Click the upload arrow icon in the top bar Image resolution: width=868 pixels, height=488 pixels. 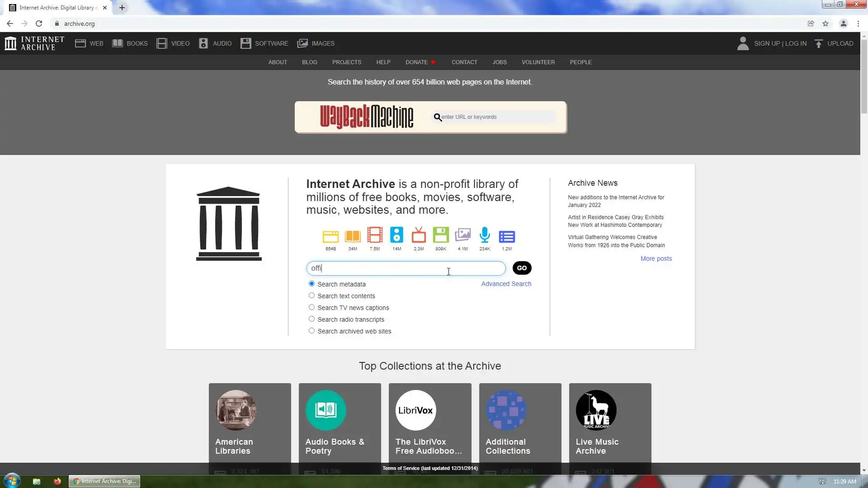(x=819, y=43)
